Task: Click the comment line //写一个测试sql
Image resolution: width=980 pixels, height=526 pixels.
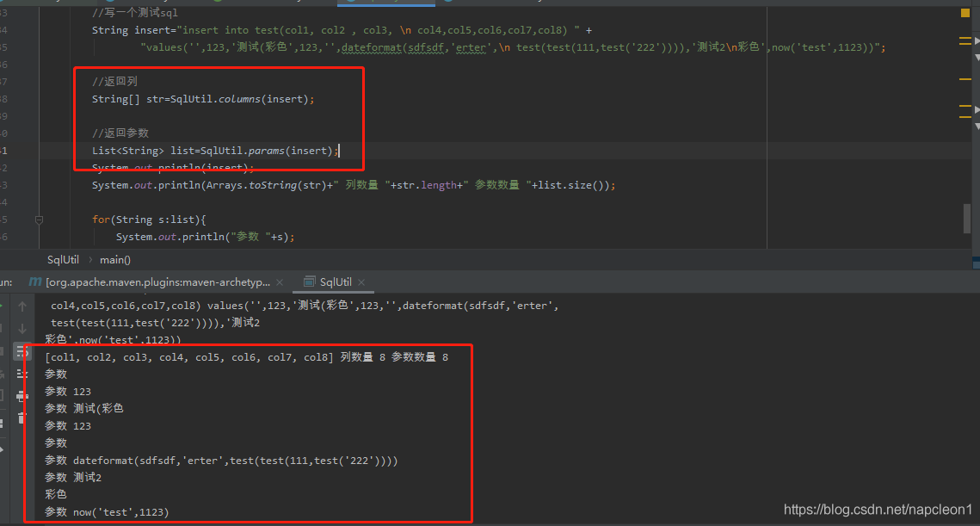Action: tap(135, 13)
